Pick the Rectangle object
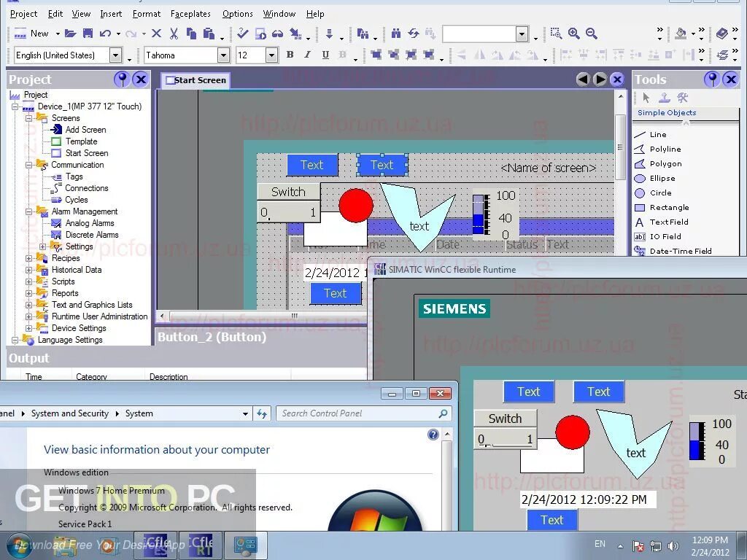Viewport: 747px width, 560px height. [x=669, y=207]
